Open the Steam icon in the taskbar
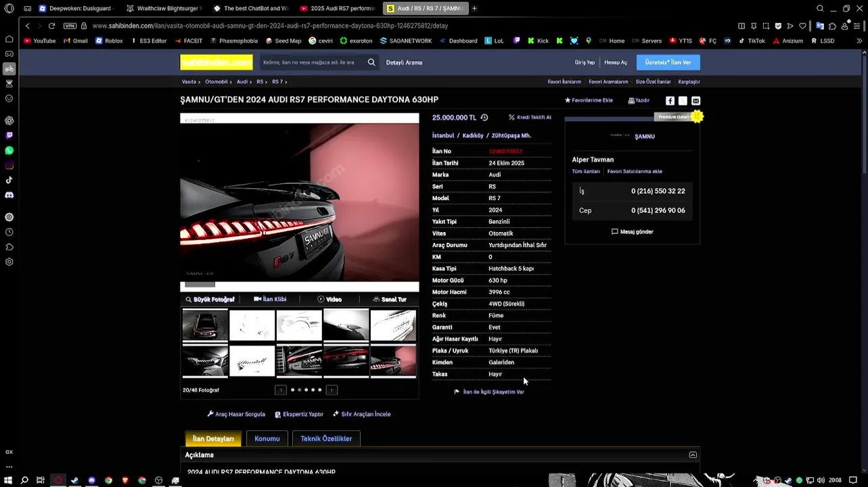Viewport: 868px width, 487px height. (74, 480)
